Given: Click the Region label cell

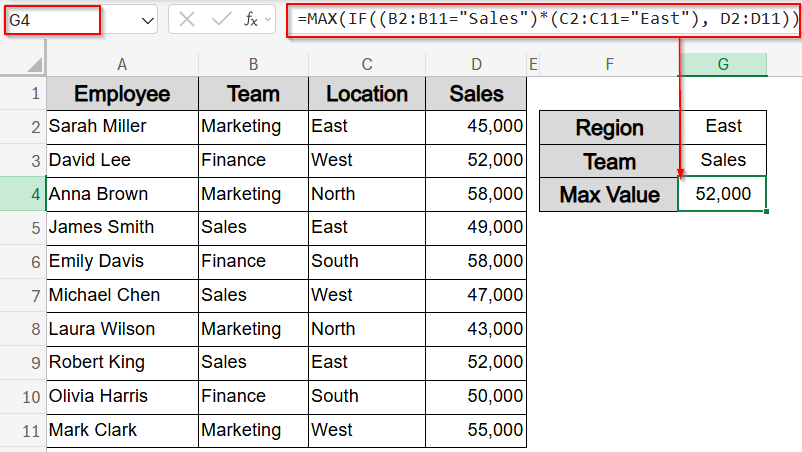Looking at the screenshot, I should click(609, 127).
